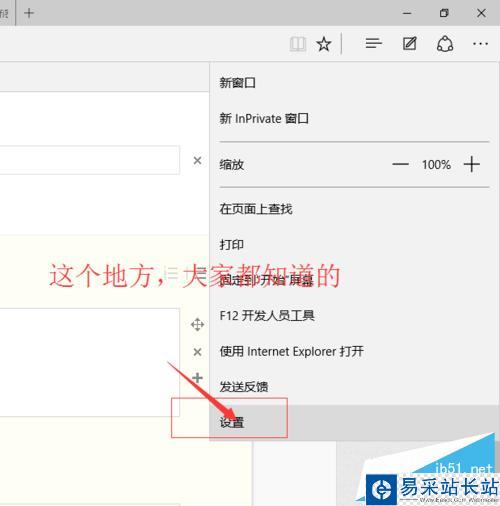Open the Share icon in toolbar
The width and height of the screenshot is (500, 506).
pyautogui.click(x=445, y=44)
